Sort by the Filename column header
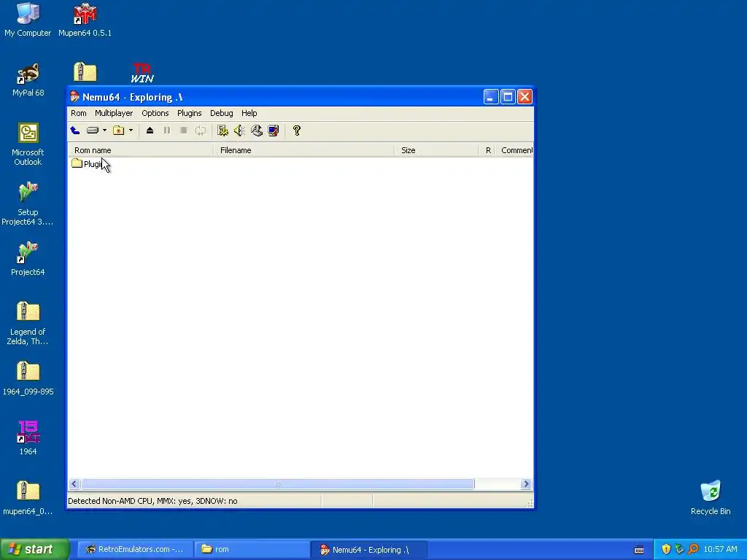The width and height of the screenshot is (747, 560). click(304, 150)
